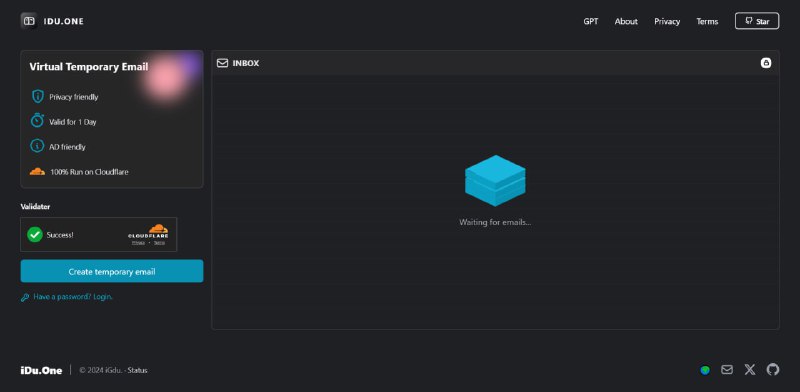This screenshot has width=800, height=392.
Task: Click Have a password? Login link
Action: pyautogui.click(x=72, y=297)
